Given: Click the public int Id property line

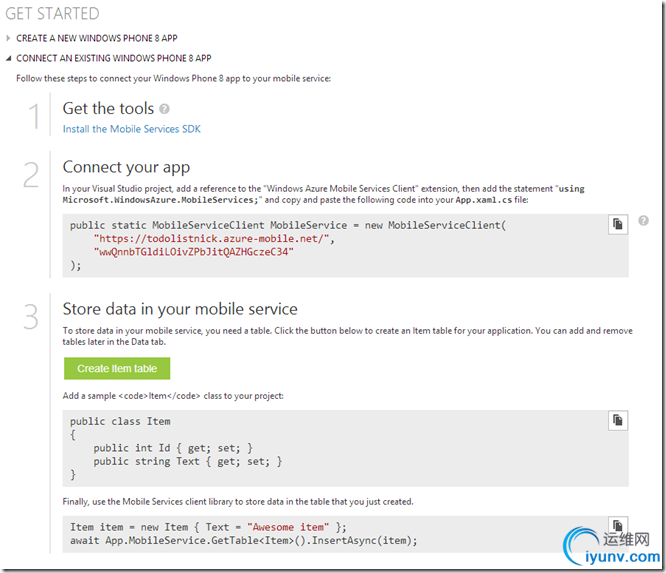Looking at the screenshot, I should tap(173, 448).
